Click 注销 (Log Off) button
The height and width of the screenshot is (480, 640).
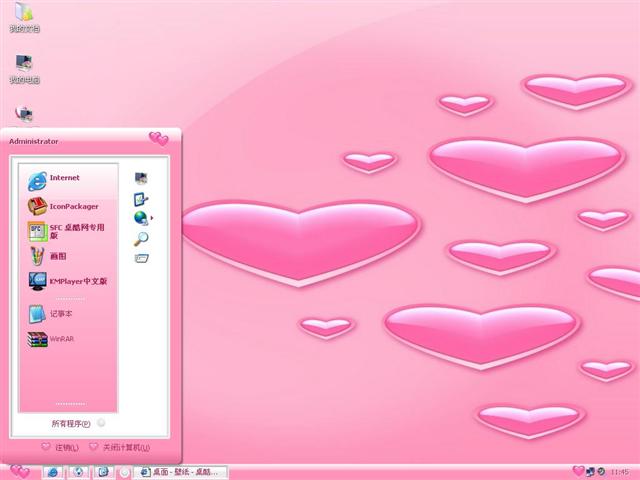[x=60, y=447]
